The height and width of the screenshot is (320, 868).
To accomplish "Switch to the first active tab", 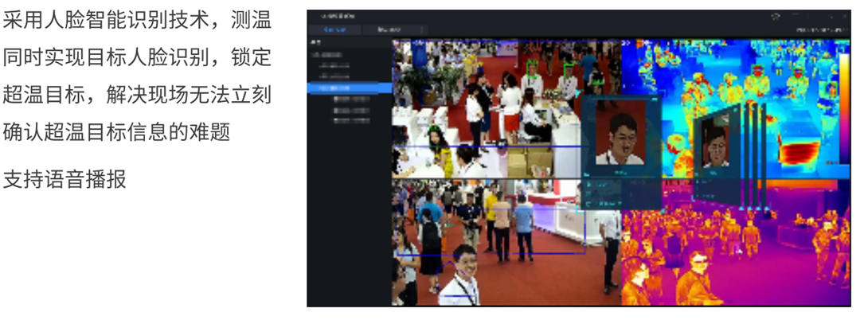I will click(x=334, y=30).
